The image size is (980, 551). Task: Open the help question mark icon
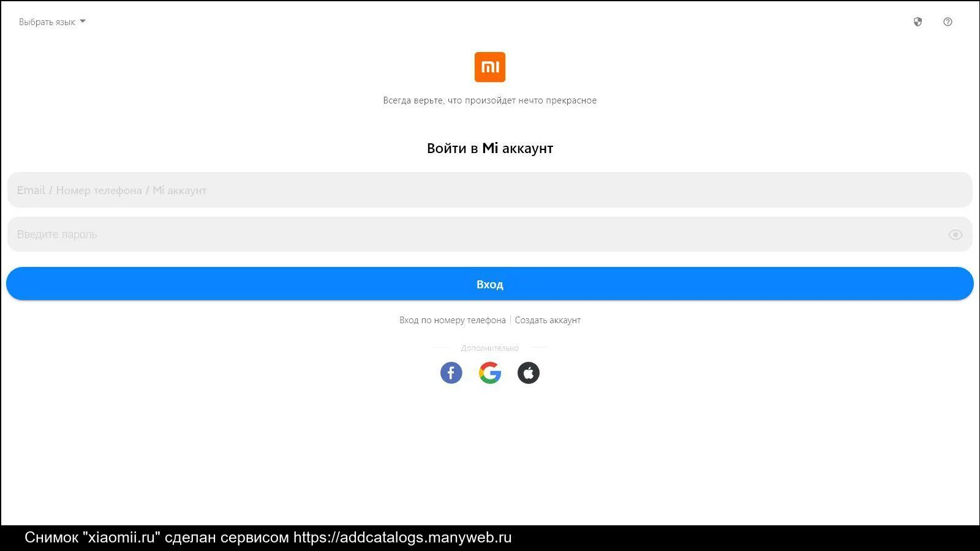click(948, 22)
